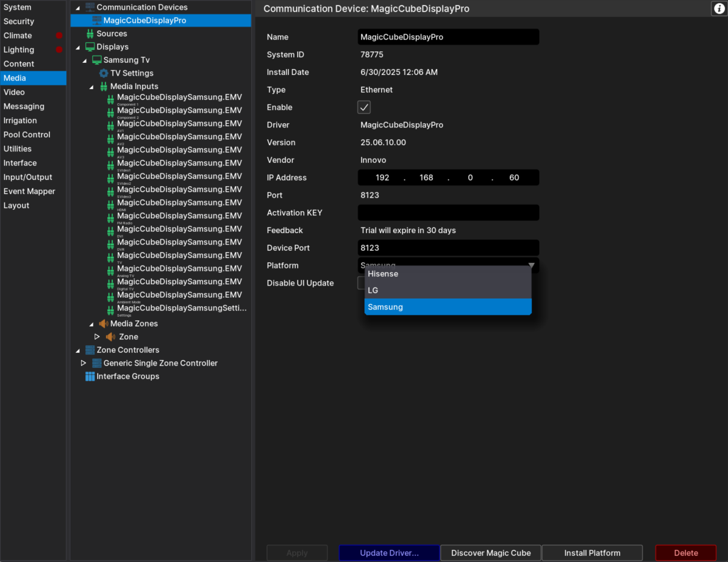Open the Event Mapper section
Screen dimensions: 728x562
pyautogui.click(x=34, y=192)
